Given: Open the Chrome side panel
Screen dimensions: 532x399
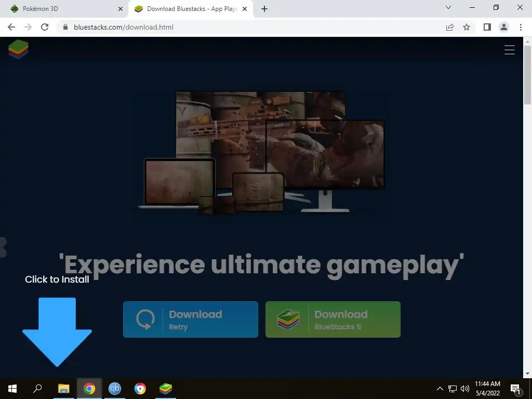Looking at the screenshot, I should point(487,27).
